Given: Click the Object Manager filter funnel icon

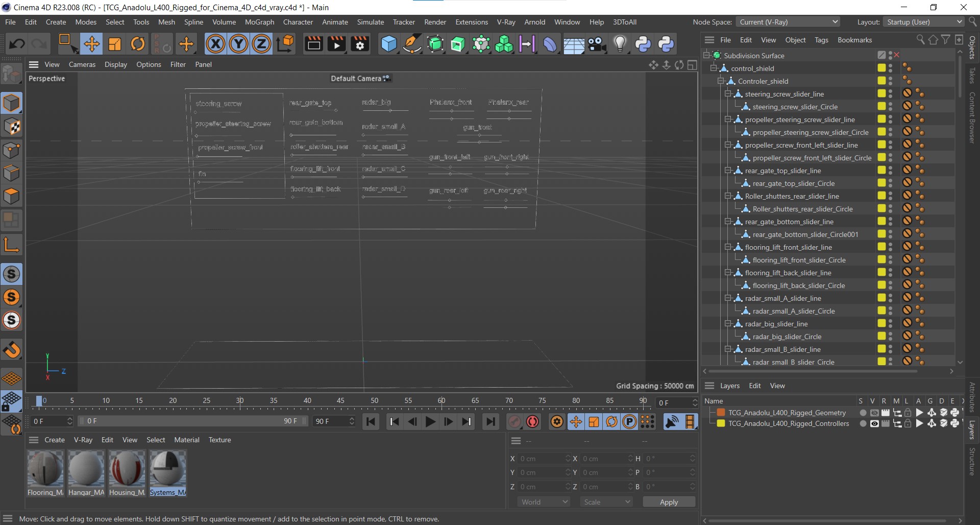Looking at the screenshot, I should pos(946,40).
